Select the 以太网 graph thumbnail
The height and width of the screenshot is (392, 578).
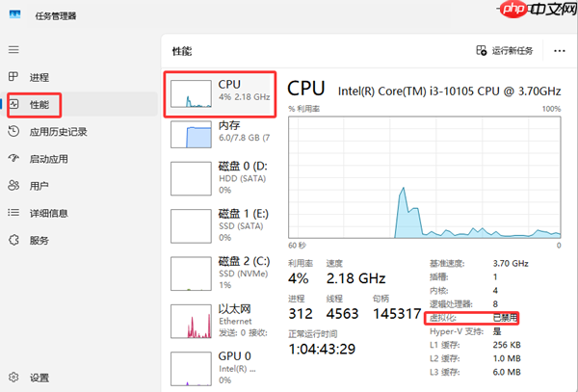(x=191, y=322)
